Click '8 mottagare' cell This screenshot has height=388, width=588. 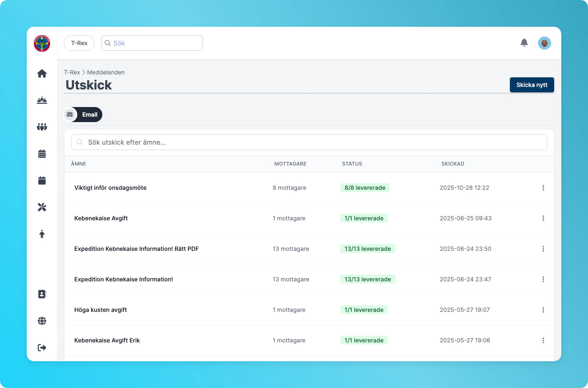[x=289, y=188]
